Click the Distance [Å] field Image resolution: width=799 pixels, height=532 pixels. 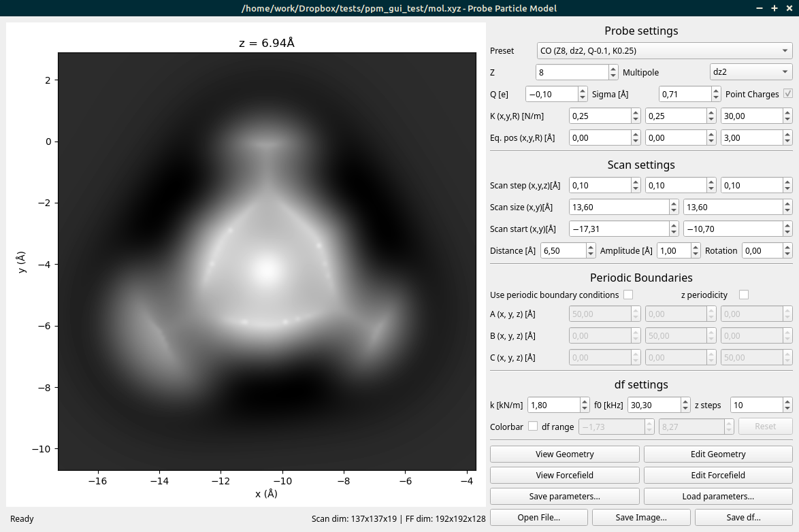pos(563,250)
